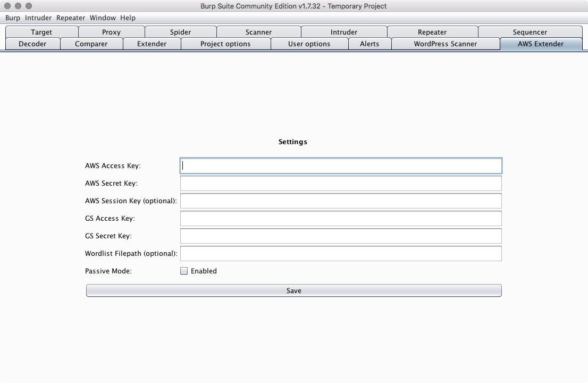Switch to the Repeater tab
The image size is (588, 383).
pos(432,32)
